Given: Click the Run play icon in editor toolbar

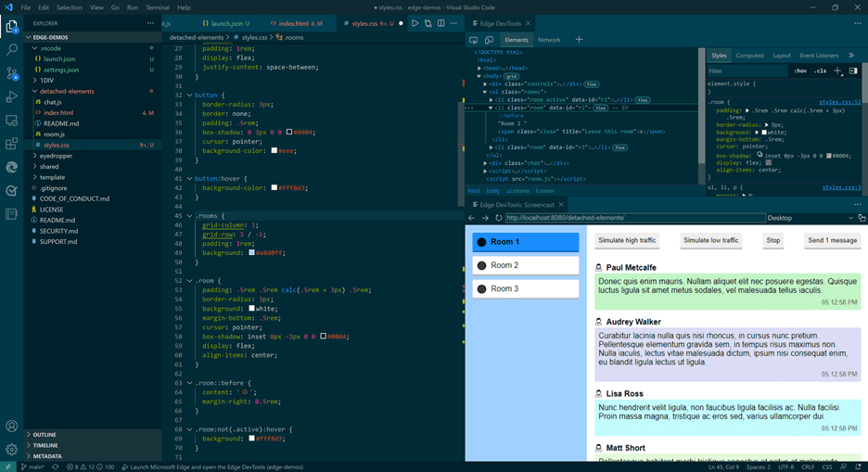Looking at the screenshot, I should coord(415,23).
